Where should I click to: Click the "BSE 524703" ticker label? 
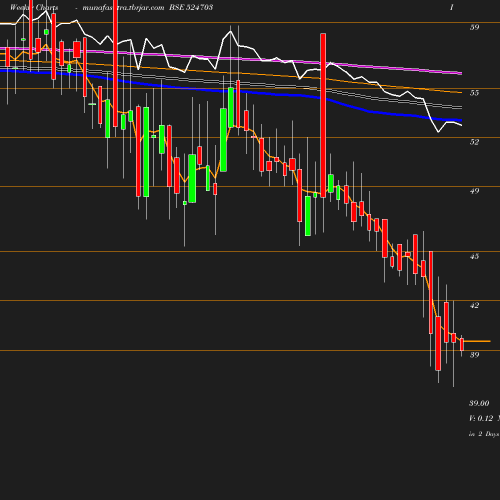[x=191, y=7]
